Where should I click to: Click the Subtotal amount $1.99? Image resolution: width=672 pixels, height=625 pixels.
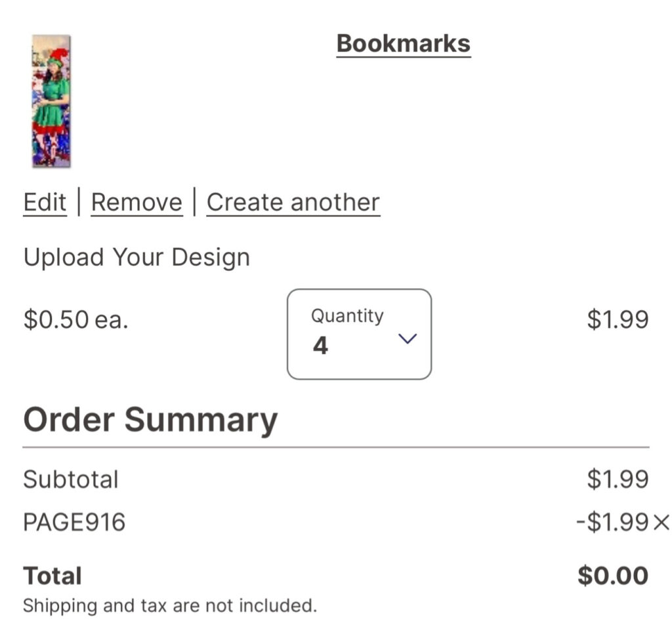(x=617, y=479)
